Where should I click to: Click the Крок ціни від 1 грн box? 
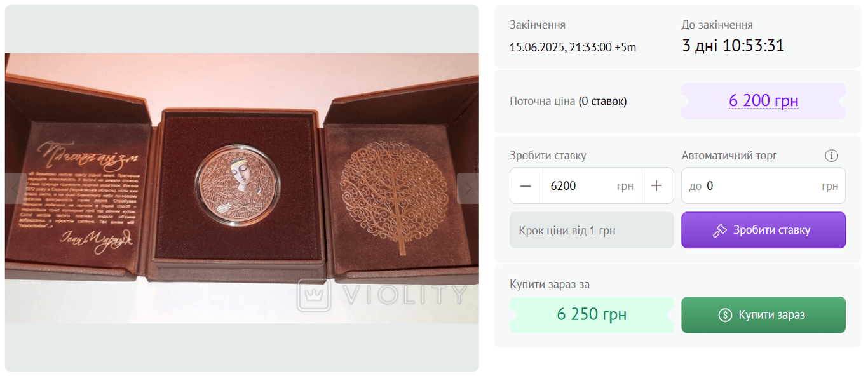point(592,230)
